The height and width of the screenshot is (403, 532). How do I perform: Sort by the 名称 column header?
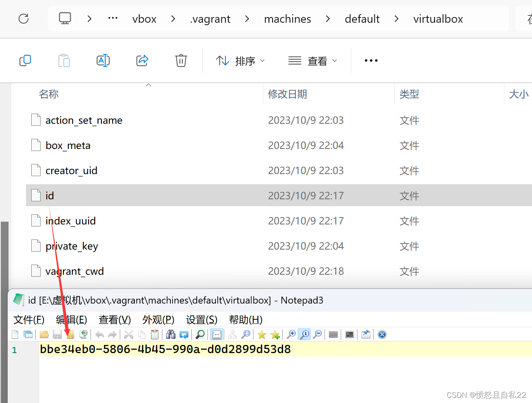coord(49,94)
